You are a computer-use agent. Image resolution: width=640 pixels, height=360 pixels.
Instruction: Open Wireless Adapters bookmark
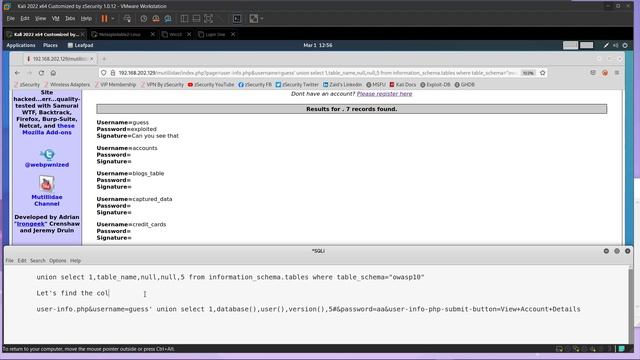coord(67,84)
